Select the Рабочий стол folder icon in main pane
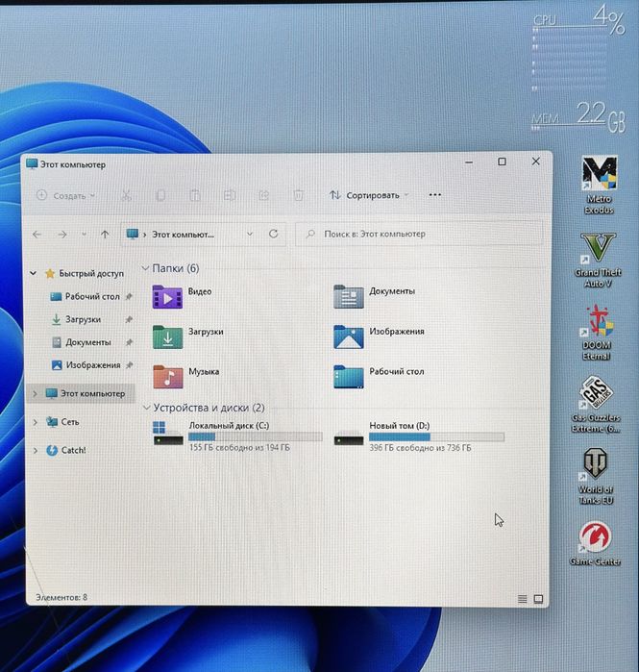 (349, 377)
